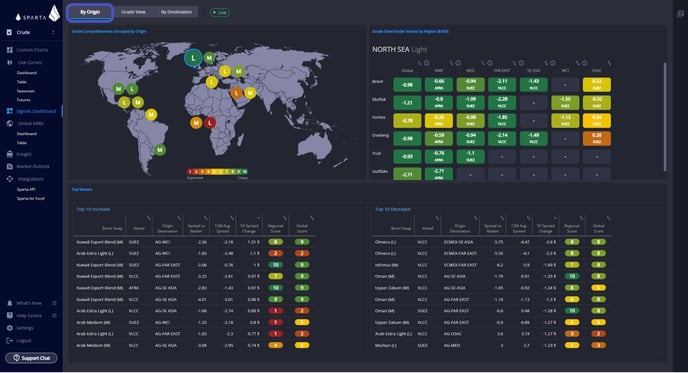Click the Logout icon
The width and height of the screenshot is (688, 373).
(10, 340)
